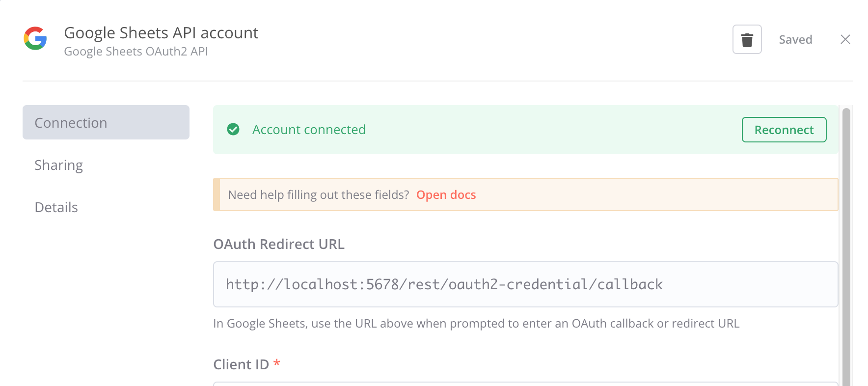This screenshot has width=868, height=386.
Task: Click the green connected checkmark icon
Action: [x=233, y=130]
